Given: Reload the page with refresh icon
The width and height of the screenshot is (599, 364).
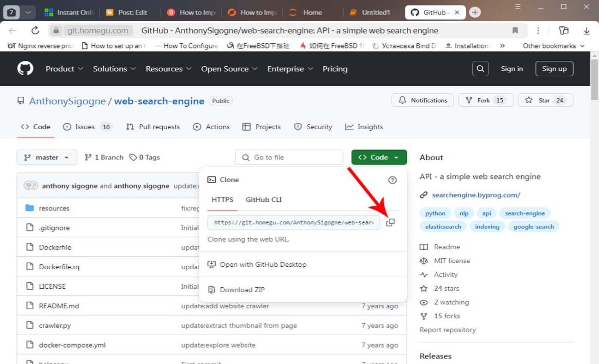Looking at the screenshot, I should click(35, 30).
